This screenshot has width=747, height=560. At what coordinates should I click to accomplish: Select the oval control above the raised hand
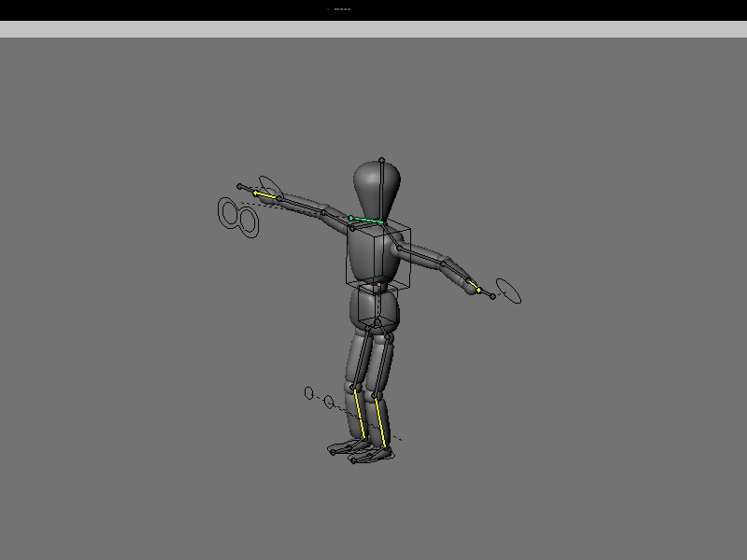coord(271,186)
